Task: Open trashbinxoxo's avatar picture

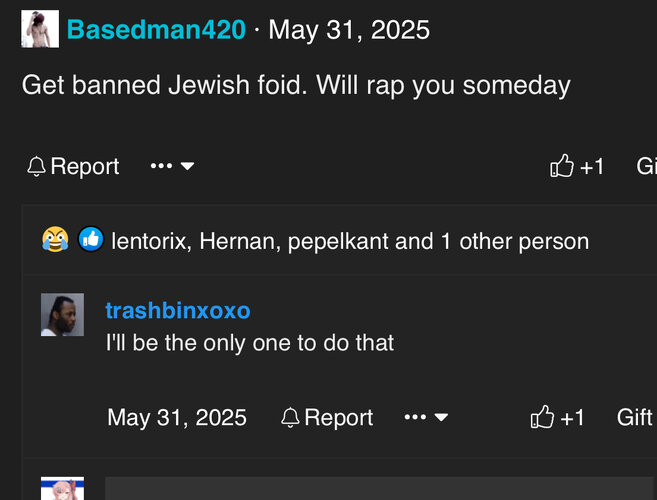Action: 62,315
